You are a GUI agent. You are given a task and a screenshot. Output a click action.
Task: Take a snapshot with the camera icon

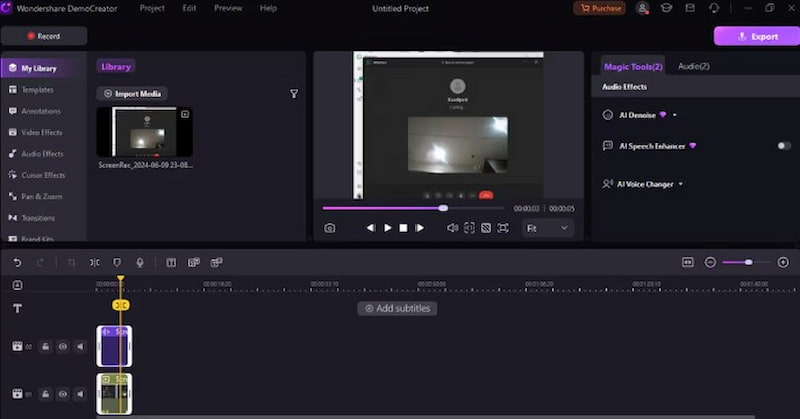(330, 228)
